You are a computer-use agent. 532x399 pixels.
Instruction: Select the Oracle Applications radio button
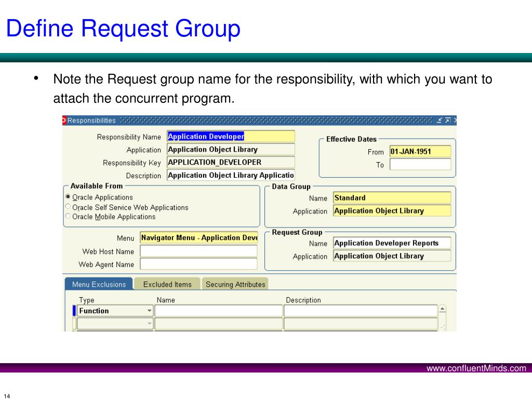[x=68, y=197]
